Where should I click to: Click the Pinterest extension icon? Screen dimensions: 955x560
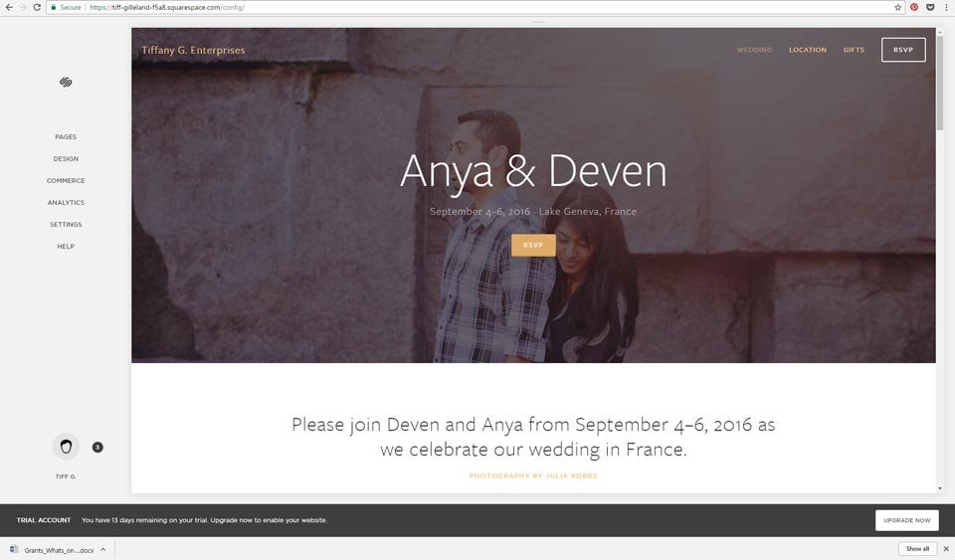[914, 7]
